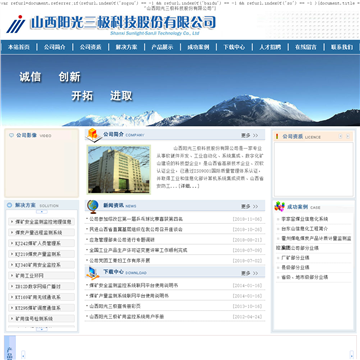Click 更多 in the 下载中心 section header
360x360 pixels.
[x=250, y=273]
